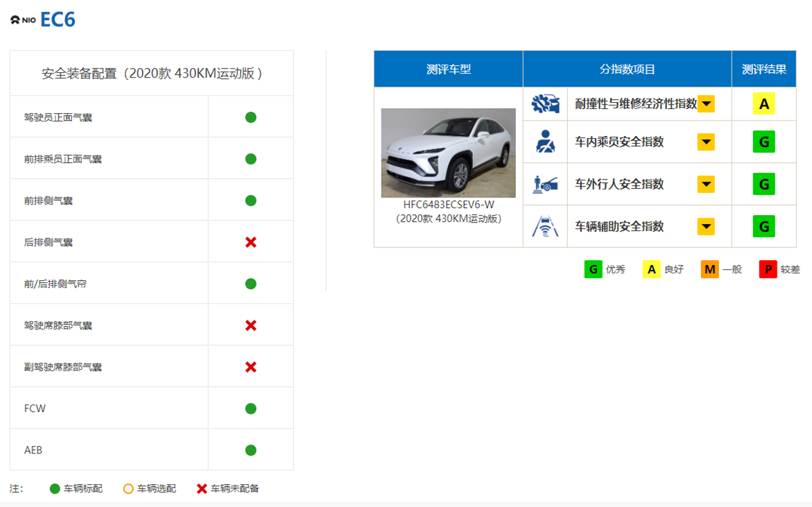This screenshot has width=812, height=507.
Task: Click the green G result for 车辆辅助安全指数
Action: coord(764,226)
